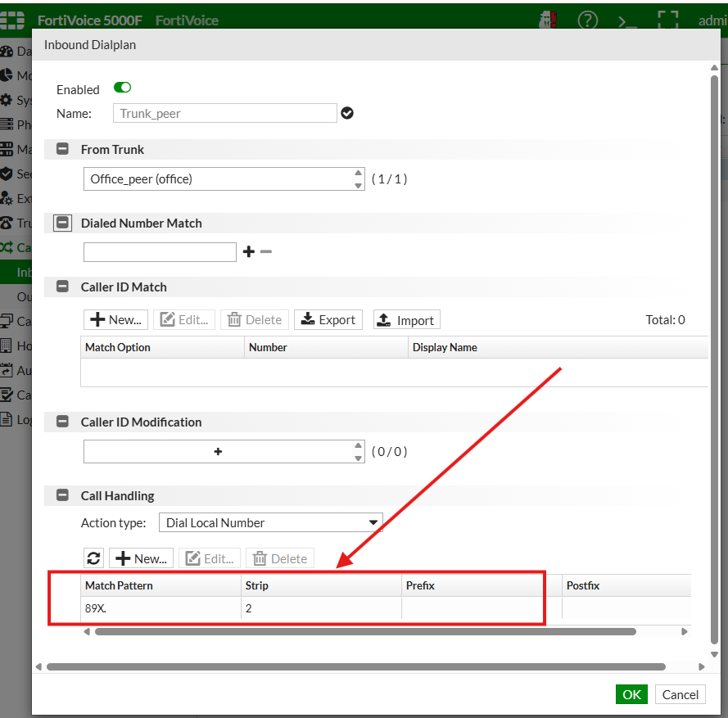This screenshot has width=728, height=718.
Task: Sort by the Display Name column header
Action: pyautogui.click(x=558, y=347)
